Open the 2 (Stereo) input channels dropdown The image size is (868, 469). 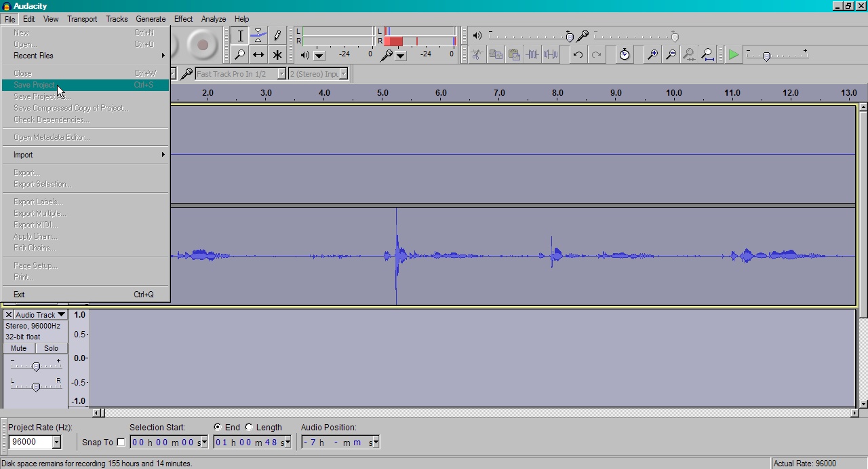pyautogui.click(x=343, y=73)
